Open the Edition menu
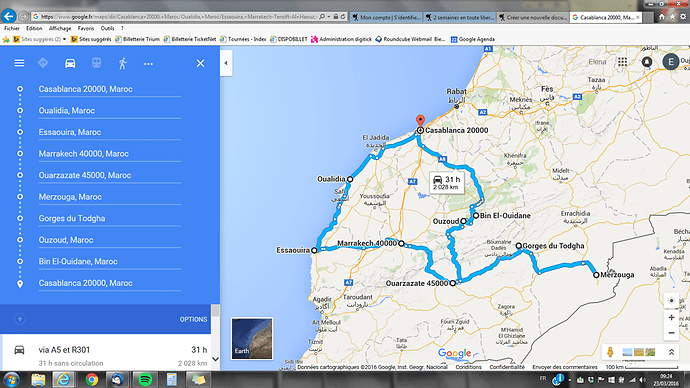 pos(34,29)
